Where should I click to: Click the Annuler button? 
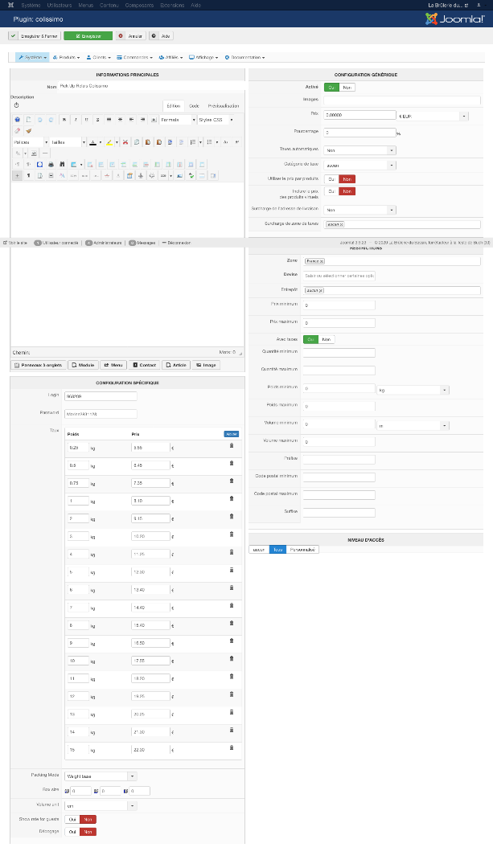click(131, 36)
